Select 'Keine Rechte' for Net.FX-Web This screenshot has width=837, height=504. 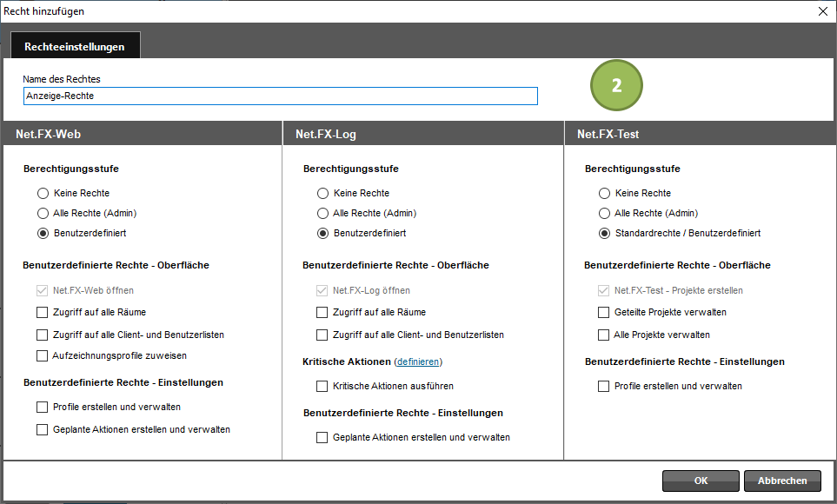click(43, 193)
